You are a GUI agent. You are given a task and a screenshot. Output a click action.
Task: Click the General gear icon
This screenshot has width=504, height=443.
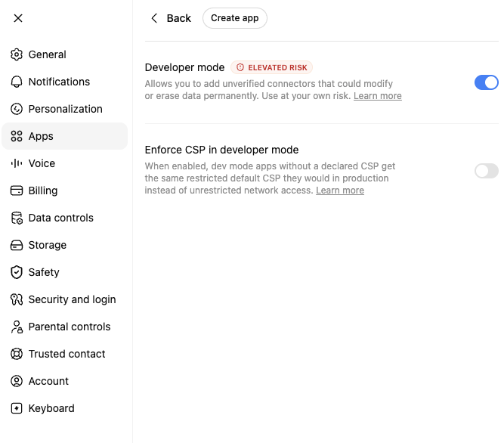17,54
